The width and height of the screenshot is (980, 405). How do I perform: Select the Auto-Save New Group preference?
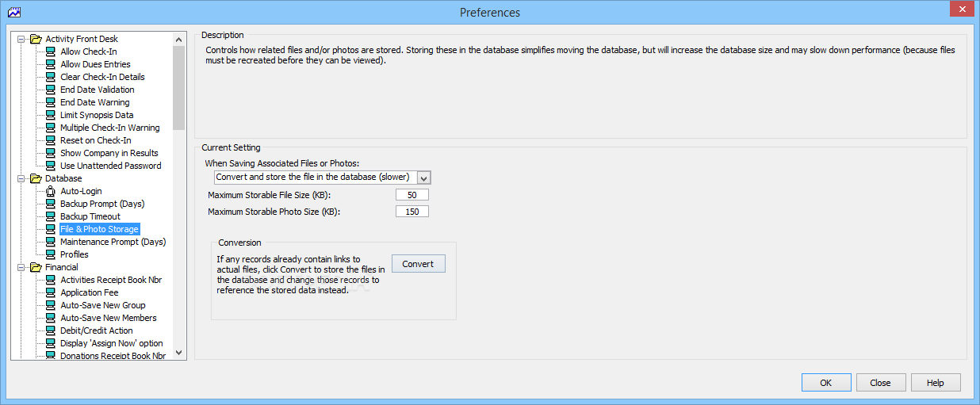tap(103, 305)
